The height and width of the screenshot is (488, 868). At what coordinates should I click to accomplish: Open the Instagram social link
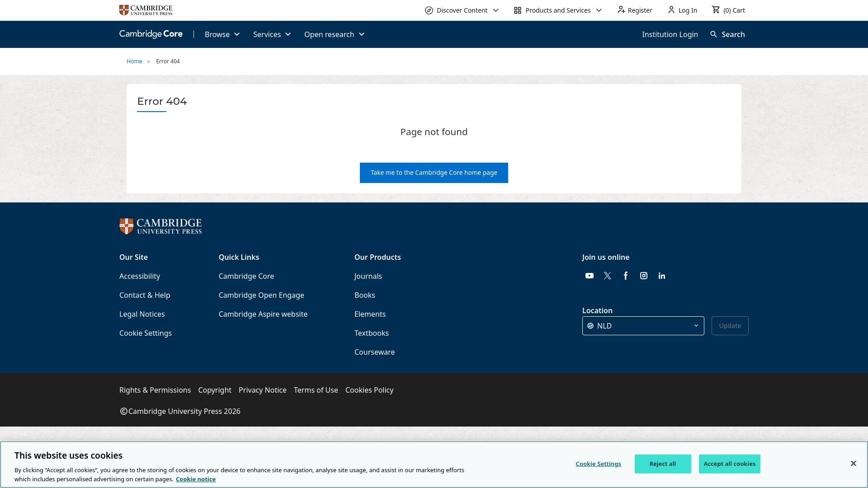644,276
